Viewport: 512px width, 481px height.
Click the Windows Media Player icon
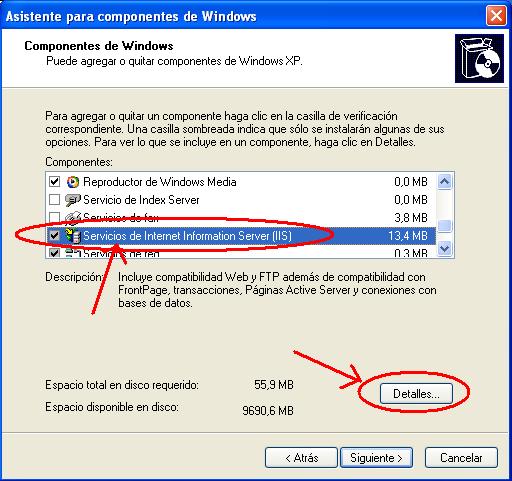(x=73, y=182)
